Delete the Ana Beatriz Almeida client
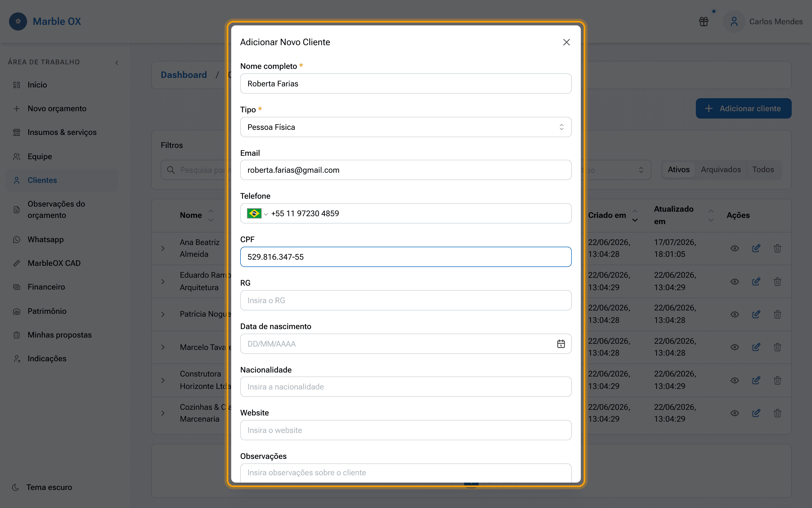Viewport: 812px width, 508px height. click(x=777, y=248)
